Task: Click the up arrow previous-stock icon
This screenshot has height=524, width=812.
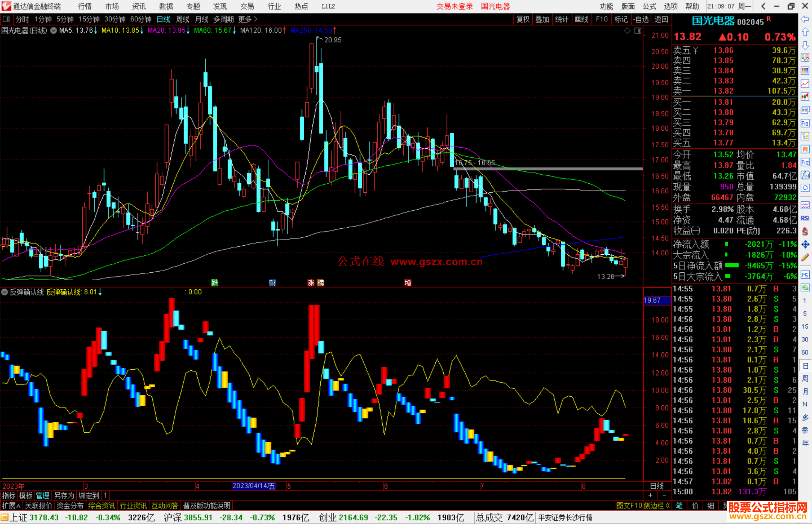Action: (805, 32)
